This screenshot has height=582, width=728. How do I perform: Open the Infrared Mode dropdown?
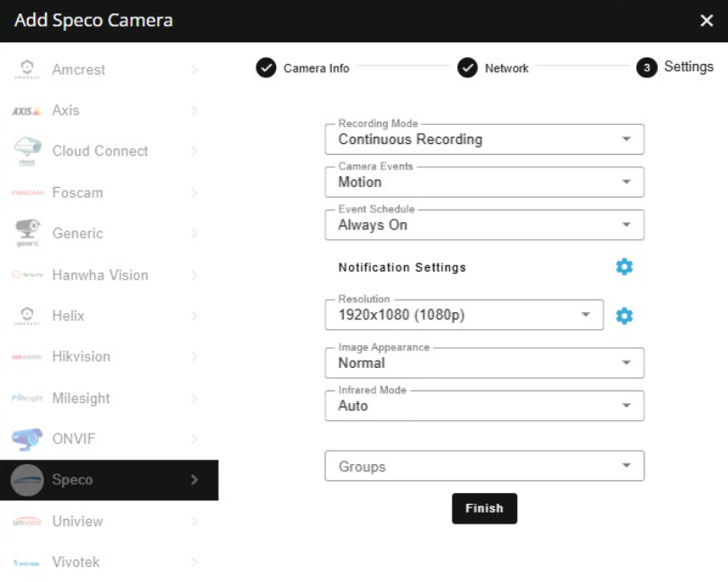tap(484, 406)
